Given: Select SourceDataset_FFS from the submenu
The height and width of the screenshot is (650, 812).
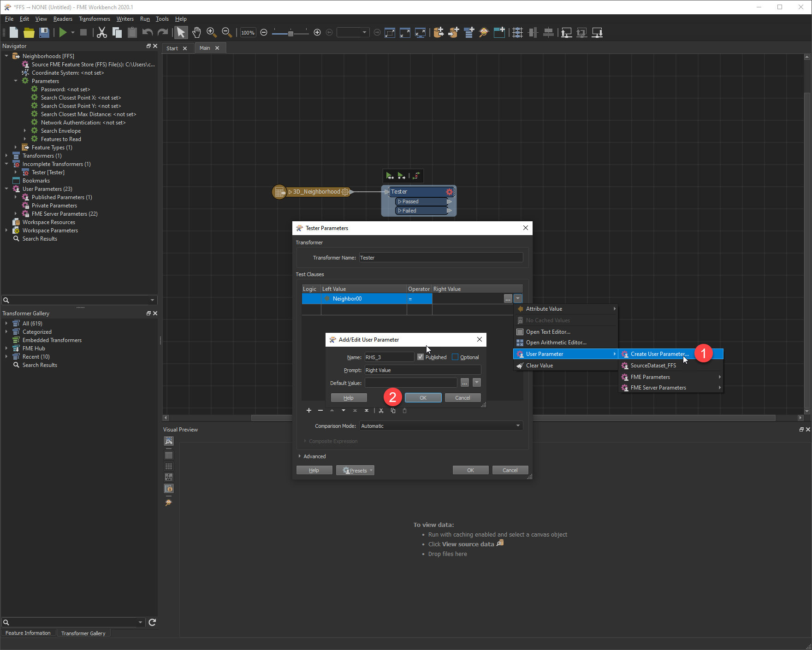Looking at the screenshot, I should (x=653, y=366).
